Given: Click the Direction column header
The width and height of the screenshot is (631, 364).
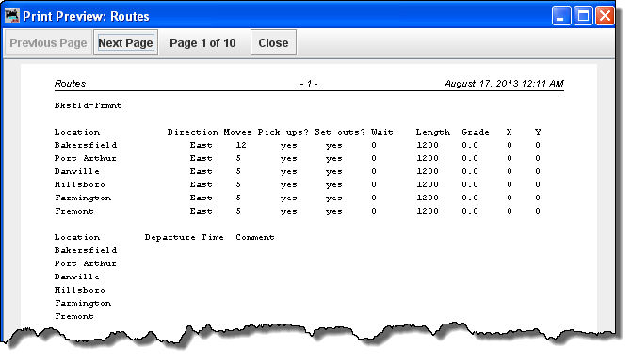Looking at the screenshot, I should pos(193,132).
